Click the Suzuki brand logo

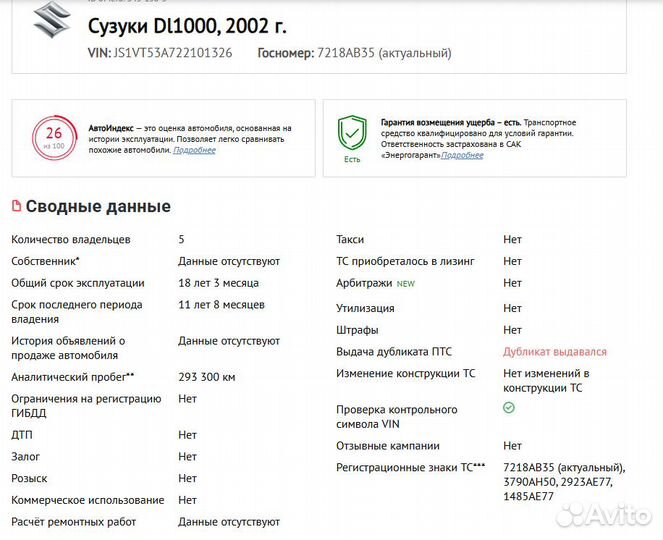(52, 19)
